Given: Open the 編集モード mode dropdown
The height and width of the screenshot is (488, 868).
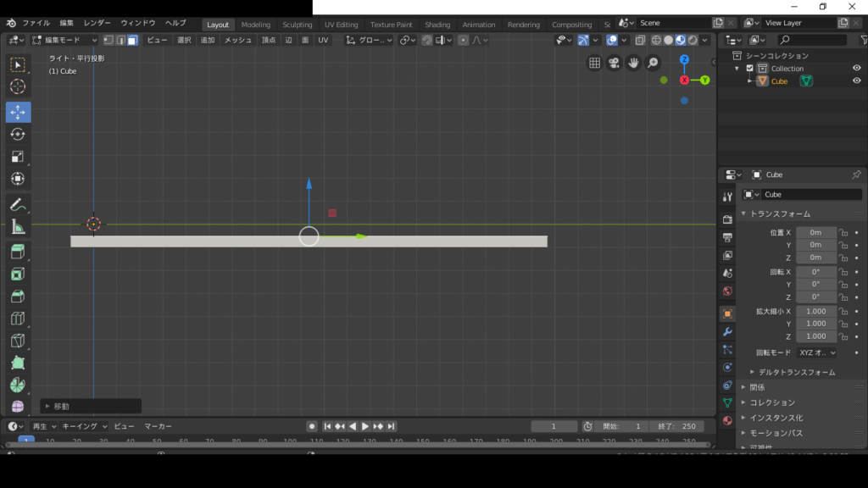Looking at the screenshot, I should click(64, 40).
